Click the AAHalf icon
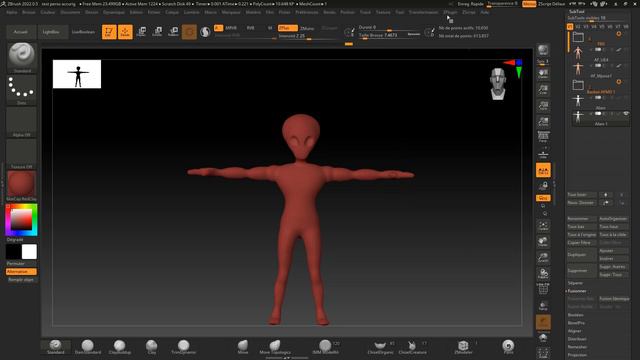Image resolution: width=640 pixels, height=360 pixels. coord(543,122)
